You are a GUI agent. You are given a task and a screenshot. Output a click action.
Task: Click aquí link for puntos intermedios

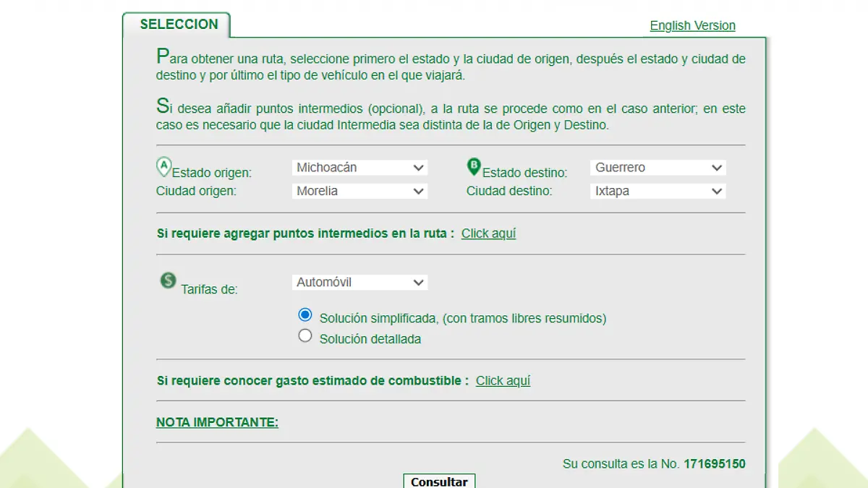click(488, 234)
